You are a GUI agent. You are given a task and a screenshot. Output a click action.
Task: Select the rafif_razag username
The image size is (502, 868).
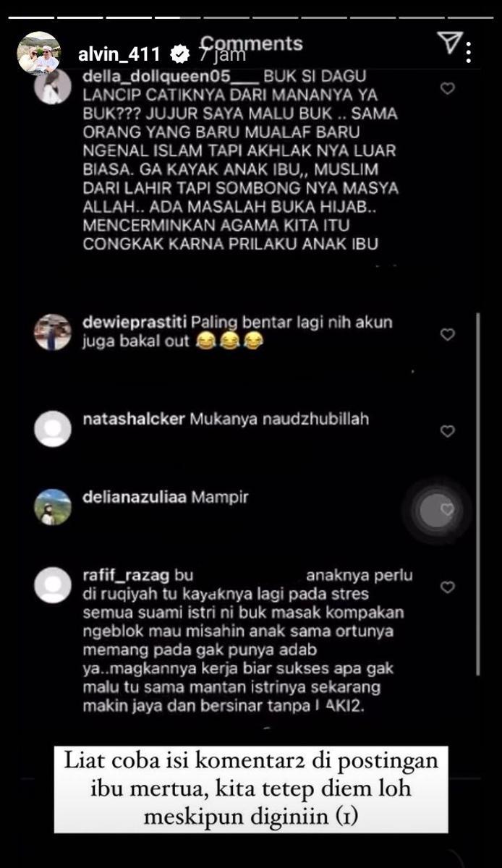click(x=127, y=576)
